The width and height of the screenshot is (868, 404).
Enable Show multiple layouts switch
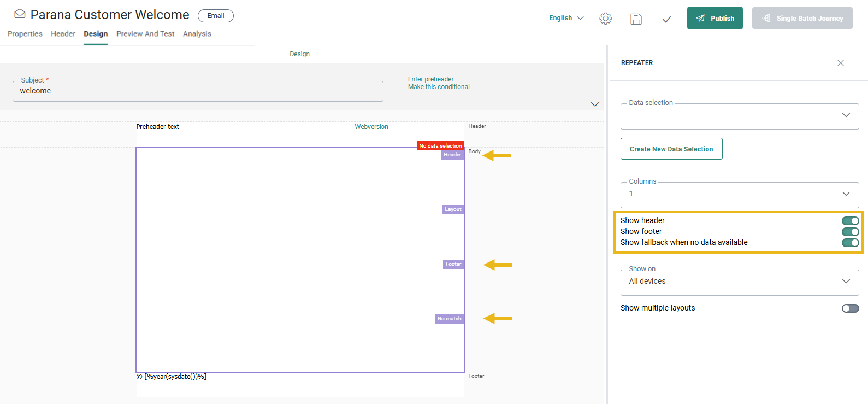850,308
